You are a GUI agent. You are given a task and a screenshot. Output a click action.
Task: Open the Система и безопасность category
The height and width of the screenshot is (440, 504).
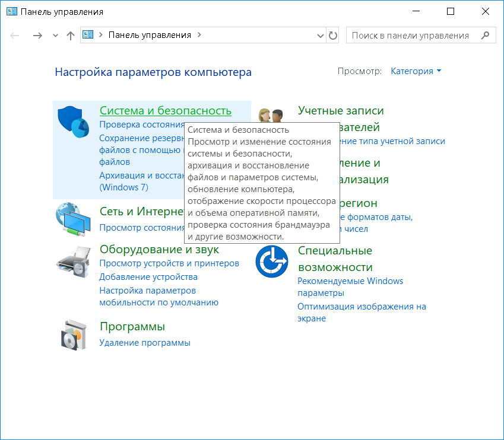click(165, 111)
